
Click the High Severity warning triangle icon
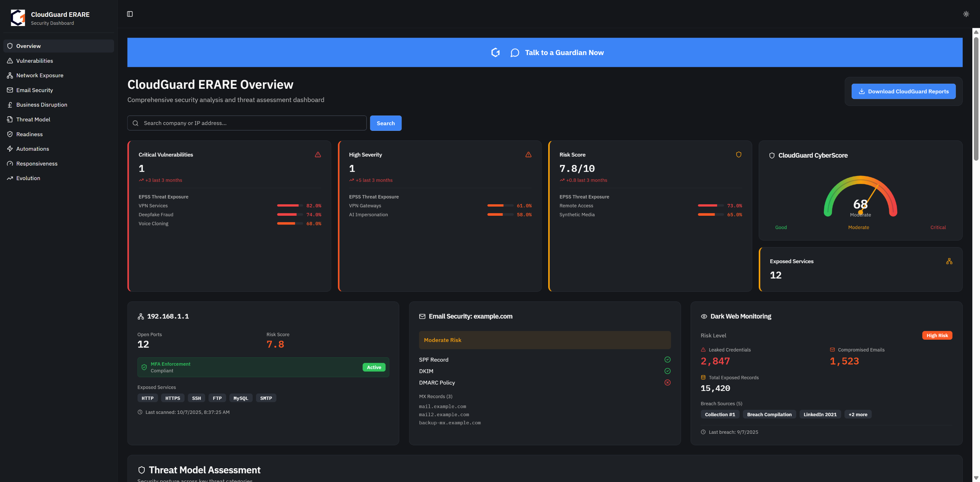528,155
